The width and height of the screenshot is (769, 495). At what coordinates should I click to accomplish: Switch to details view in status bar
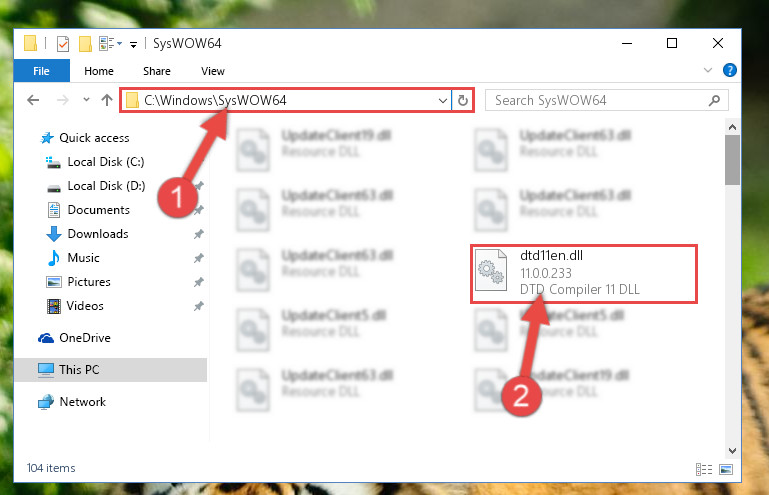(x=704, y=469)
